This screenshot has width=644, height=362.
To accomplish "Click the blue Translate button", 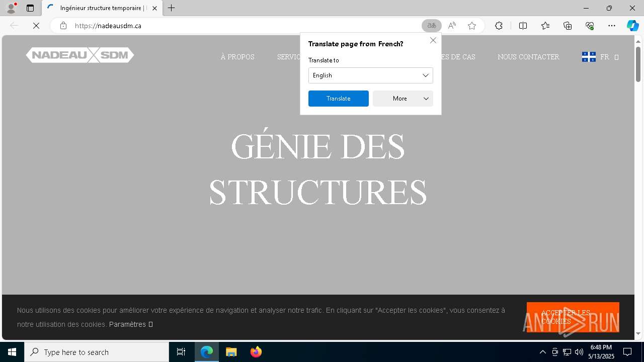I will pyautogui.click(x=338, y=99).
